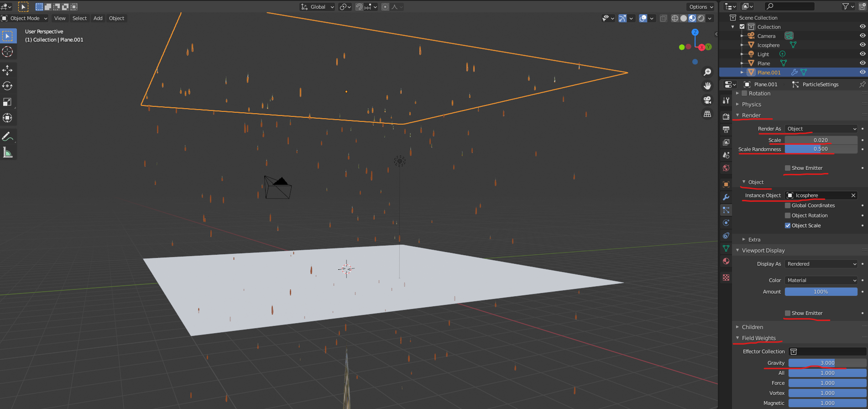This screenshot has width=868, height=409.
Task: Add a new collection in outliner
Action: [862, 6]
